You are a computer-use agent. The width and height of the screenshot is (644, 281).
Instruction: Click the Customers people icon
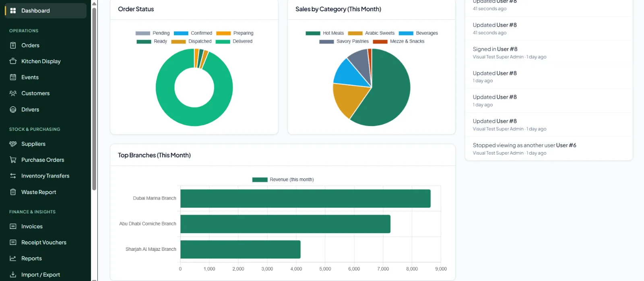click(13, 93)
